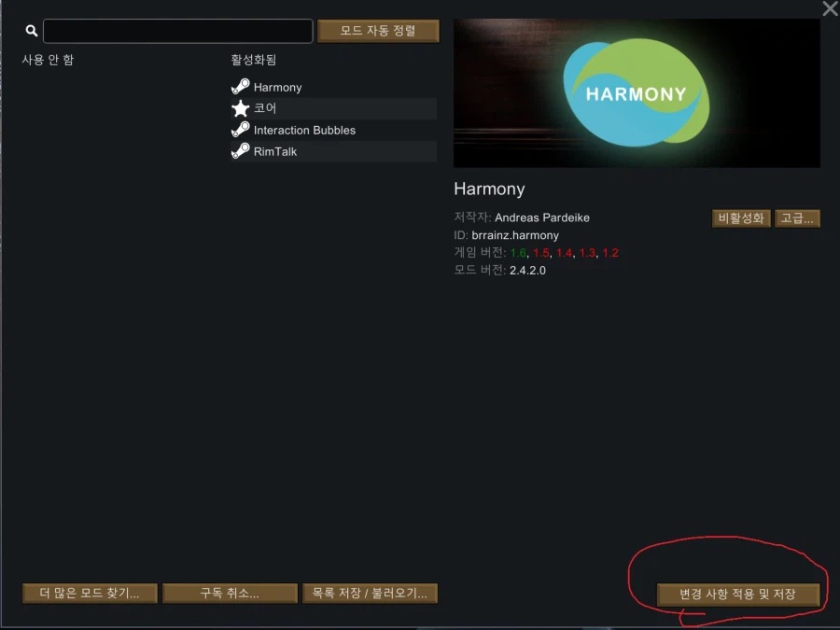Click the 구독 취소... unsubscribe button
Screen dimensions: 840x630
click(230, 593)
